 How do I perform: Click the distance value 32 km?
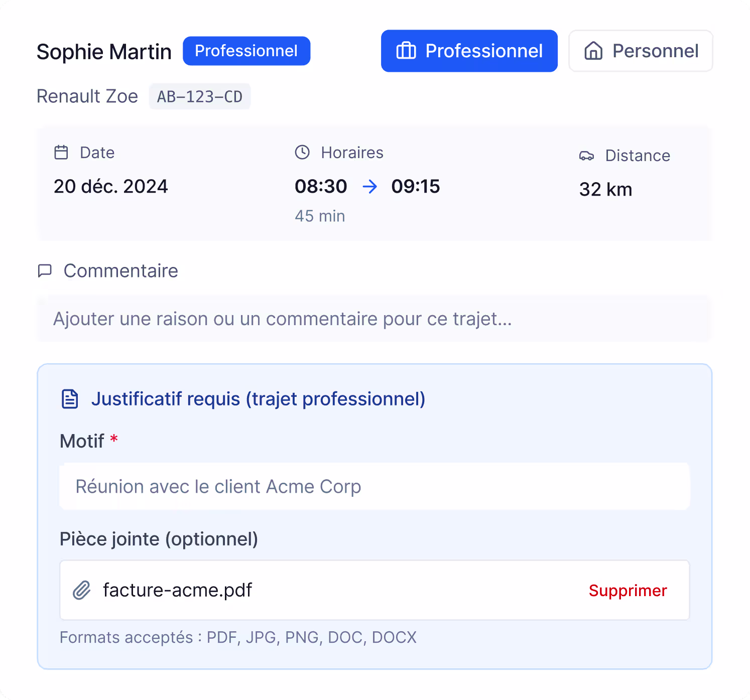tap(605, 190)
